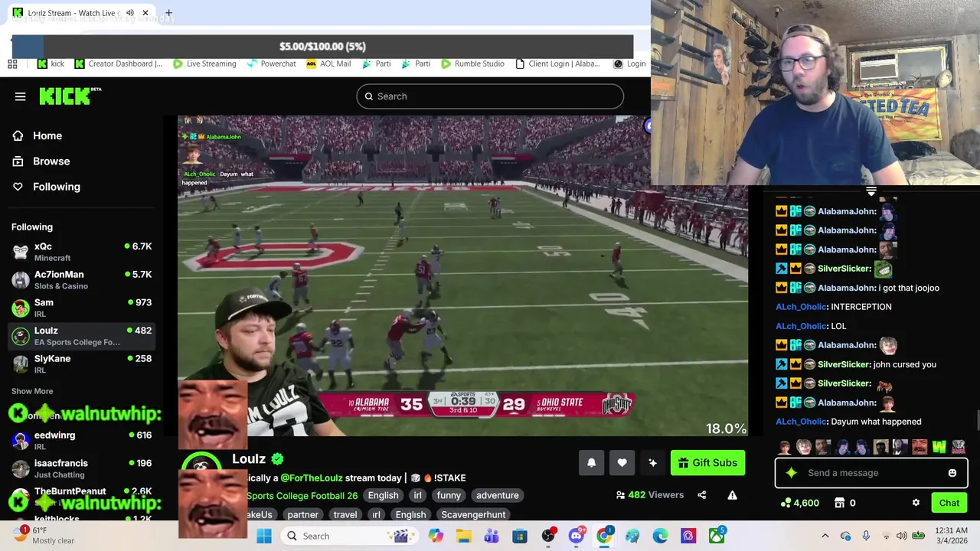Open SlyKane channel in Following list
The width and height of the screenshot is (980, 551).
pyautogui.click(x=82, y=364)
